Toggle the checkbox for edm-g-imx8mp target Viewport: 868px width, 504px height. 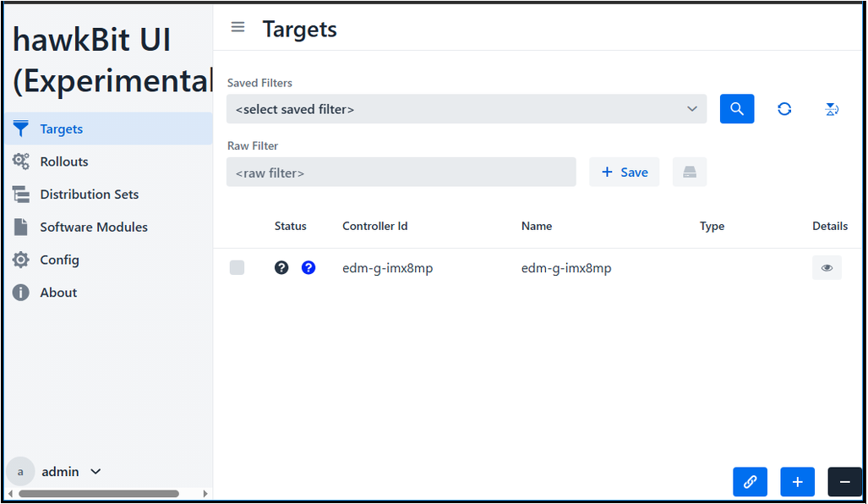pyautogui.click(x=237, y=267)
